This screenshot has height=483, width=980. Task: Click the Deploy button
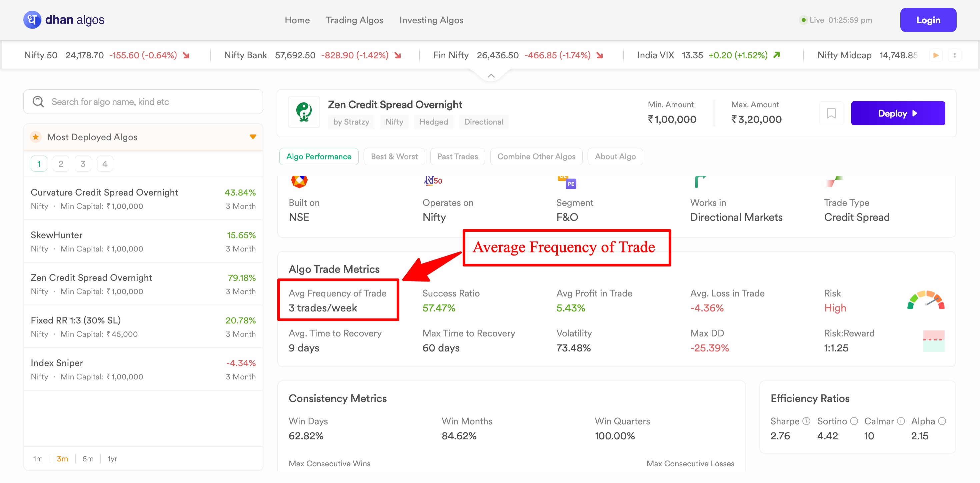[898, 113]
